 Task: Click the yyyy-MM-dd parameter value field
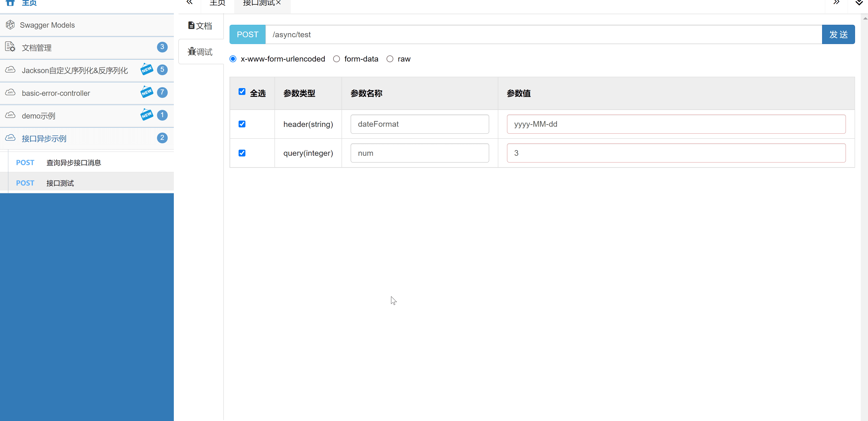coord(676,124)
